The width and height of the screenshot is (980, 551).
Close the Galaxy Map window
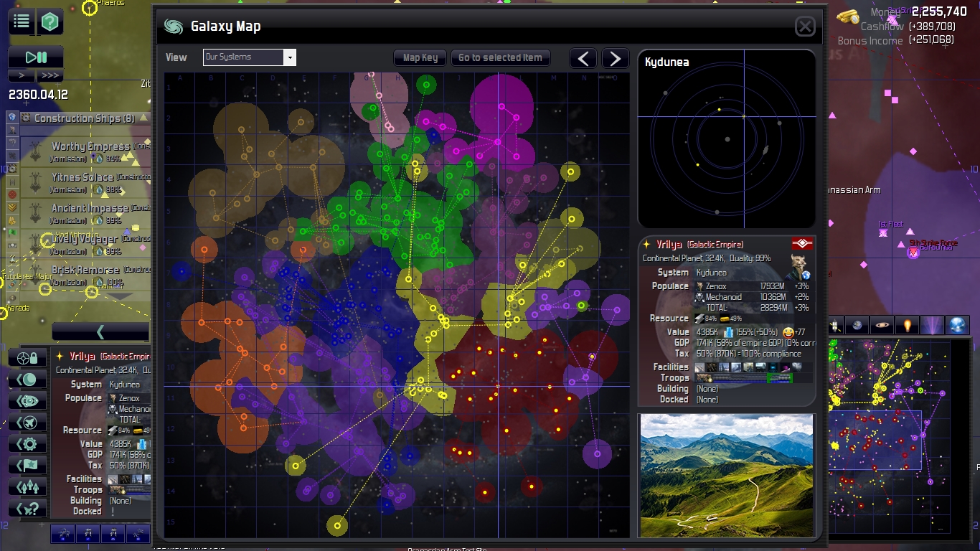tap(805, 27)
